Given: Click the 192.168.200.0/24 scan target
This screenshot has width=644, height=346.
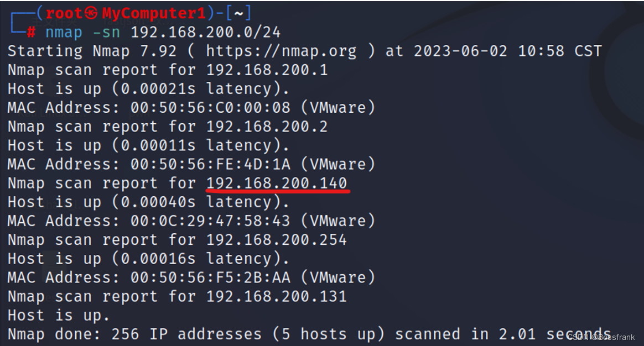Looking at the screenshot, I should click(x=205, y=33).
